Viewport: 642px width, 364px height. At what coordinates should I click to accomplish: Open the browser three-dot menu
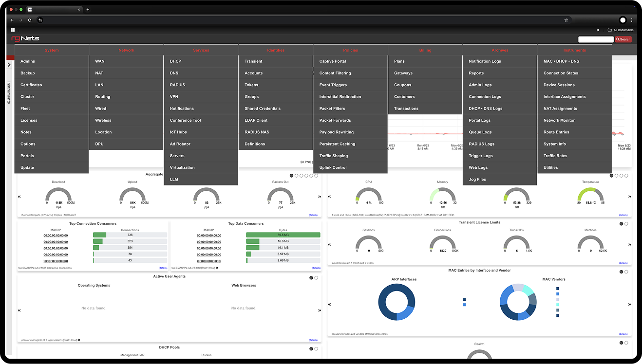tap(632, 20)
